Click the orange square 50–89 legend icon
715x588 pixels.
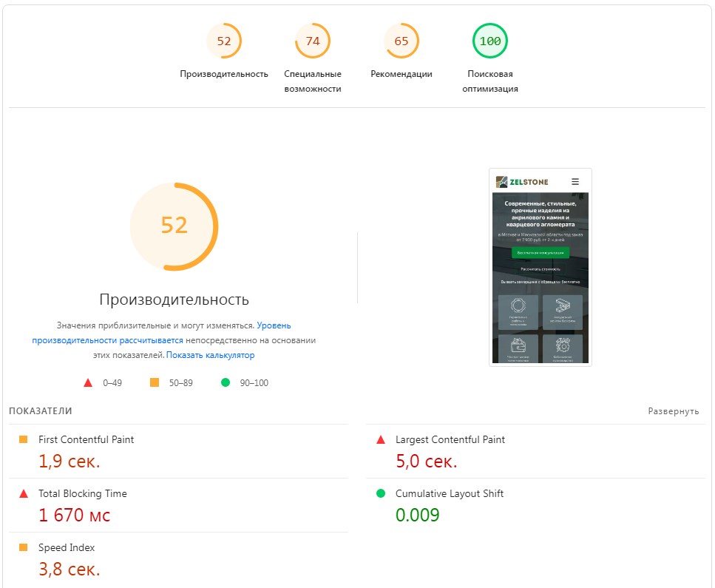(155, 383)
